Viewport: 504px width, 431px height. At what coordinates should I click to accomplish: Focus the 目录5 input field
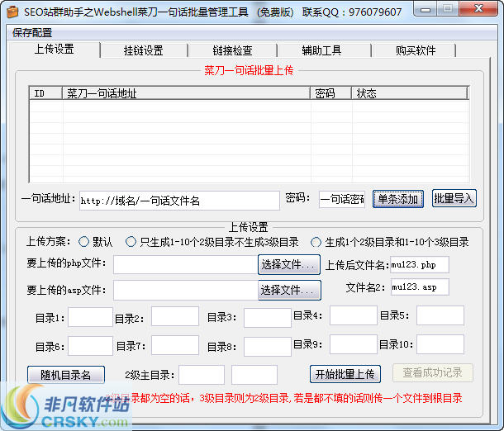pyautogui.click(x=440, y=315)
